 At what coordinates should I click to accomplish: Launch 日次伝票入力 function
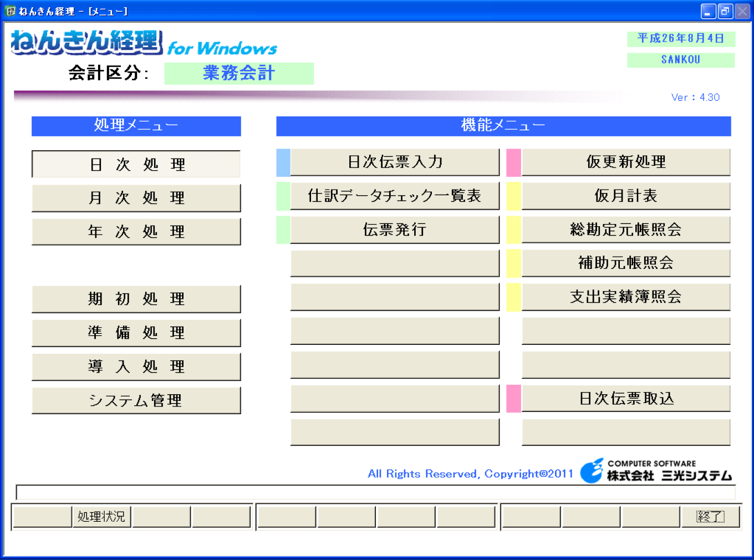[x=395, y=162]
